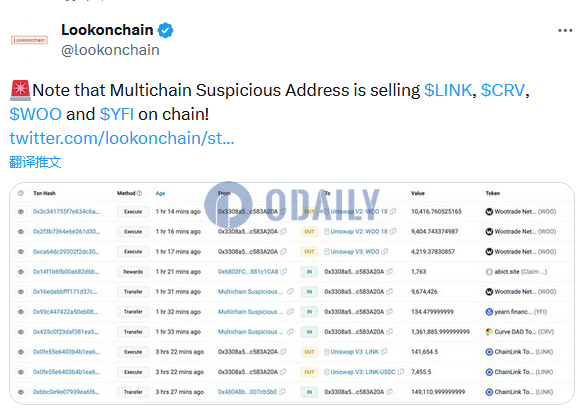The height and width of the screenshot is (411, 584).
Task: Toggle eye icon for 0xbbc0e9e07939ea6f6 row
Action: tap(21, 392)
